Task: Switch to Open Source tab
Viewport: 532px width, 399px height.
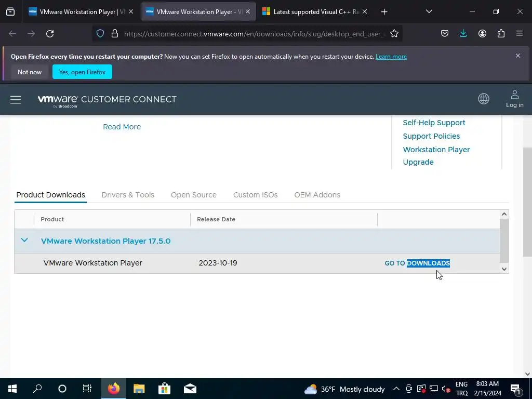Action: tap(193, 195)
